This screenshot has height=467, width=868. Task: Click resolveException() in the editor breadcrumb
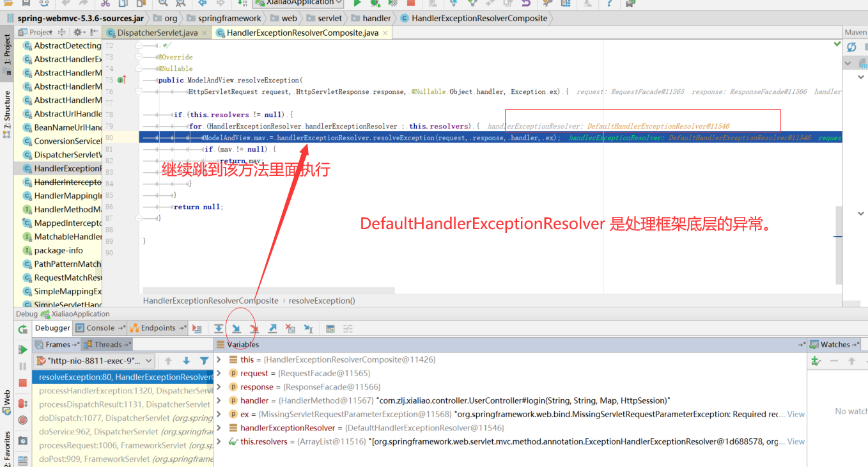pos(322,301)
